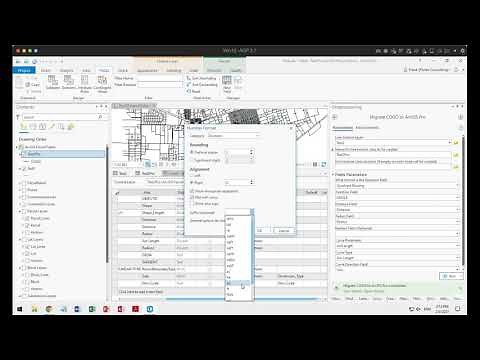The height and width of the screenshot is (360, 480).
Task: Collapse the Lot Lines group layer
Action: [x=20, y=240]
